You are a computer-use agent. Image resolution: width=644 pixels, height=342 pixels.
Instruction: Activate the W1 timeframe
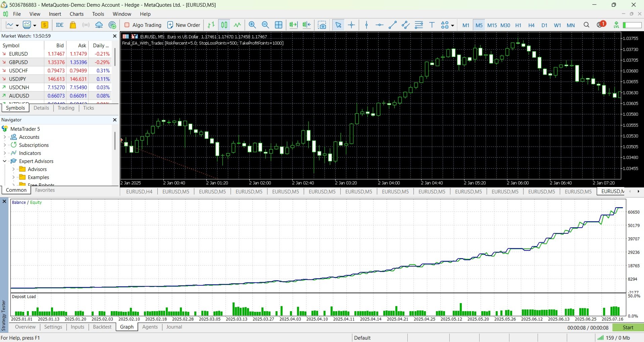point(557,25)
